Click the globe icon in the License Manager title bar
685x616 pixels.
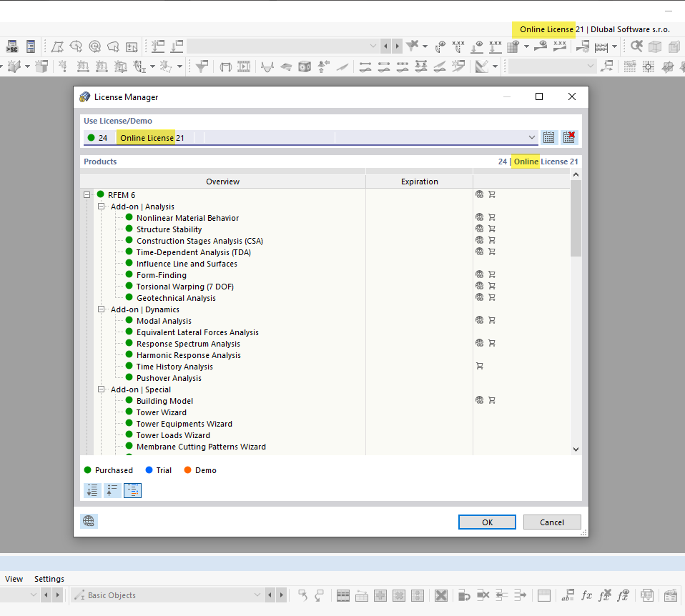pos(85,96)
